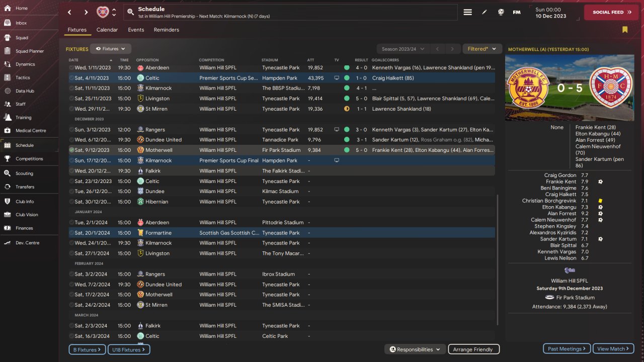The width and height of the screenshot is (644, 362).
Task: Tick the checkbox for the Tue 2/1/2024 Aberdeen fixture
Action: coord(71,222)
